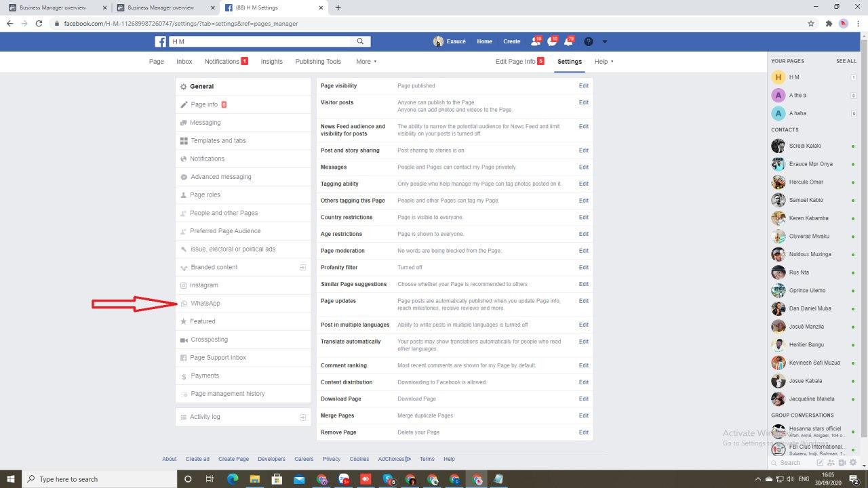Viewport: 868px width, 488px height.
Task: Click the Facebook logo icon
Action: click(161, 41)
